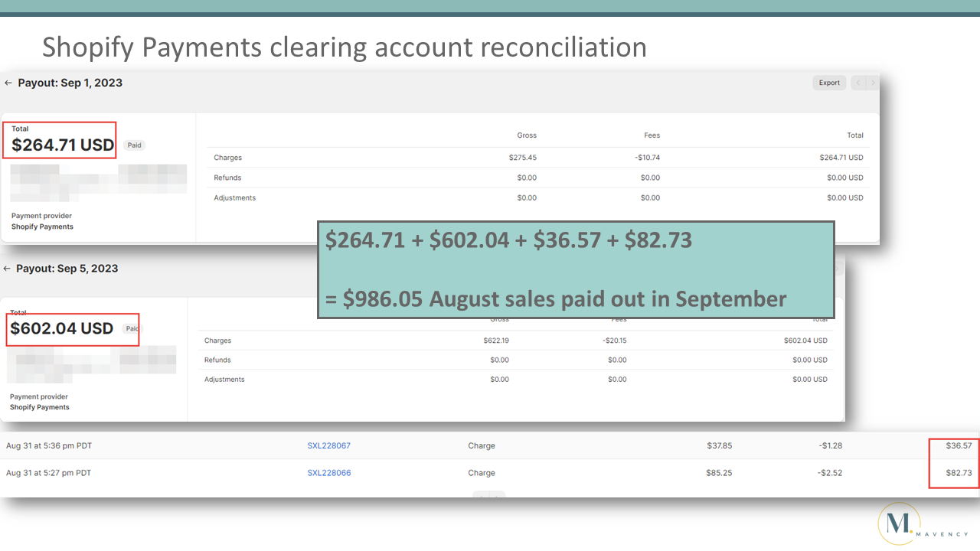980x551 pixels.
Task: Click gross amount $37.85
Action: click(x=719, y=445)
